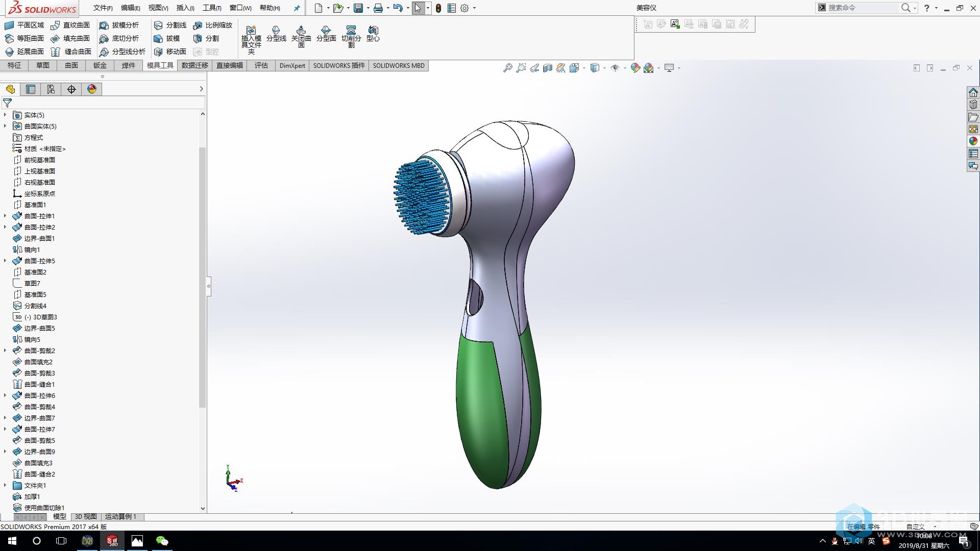Open the 插入(I) menu
980x551 pixels.
pyautogui.click(x=185, y=8)
